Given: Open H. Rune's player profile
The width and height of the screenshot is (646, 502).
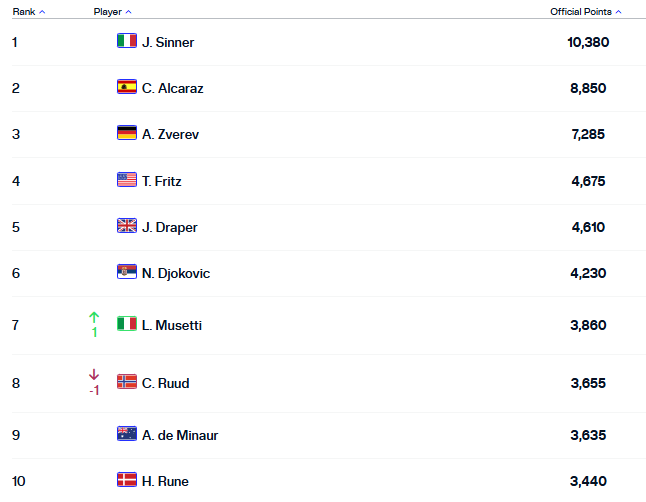Looking at the screenshot, I should 165,481.
